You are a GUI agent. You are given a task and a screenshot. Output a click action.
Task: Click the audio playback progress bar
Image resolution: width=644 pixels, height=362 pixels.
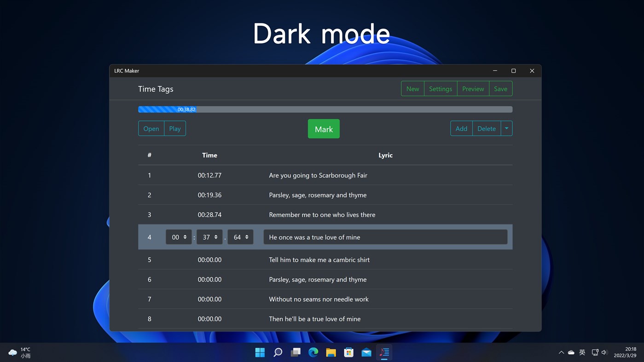coord(325,109)
